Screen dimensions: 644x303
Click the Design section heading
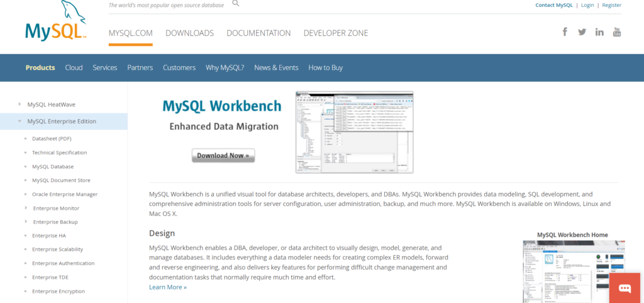(x=162, y=233)
